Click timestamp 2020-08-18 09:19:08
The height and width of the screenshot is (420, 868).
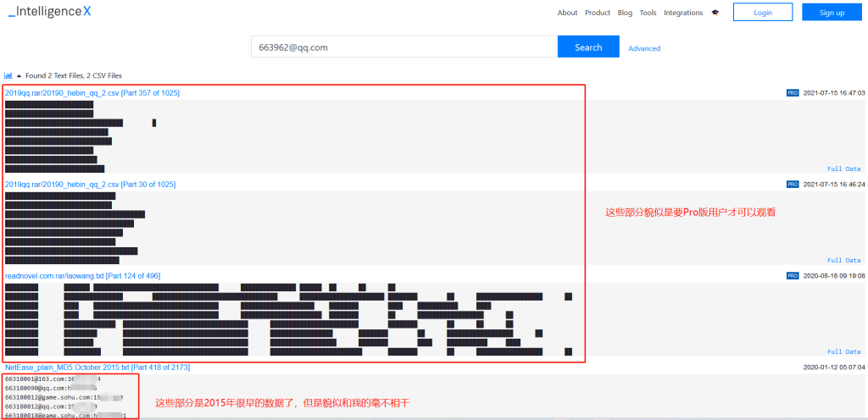tap(834, 275)
